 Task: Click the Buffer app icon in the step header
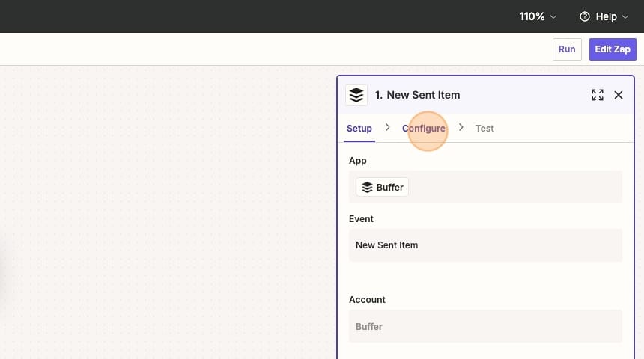coord(356,95)
